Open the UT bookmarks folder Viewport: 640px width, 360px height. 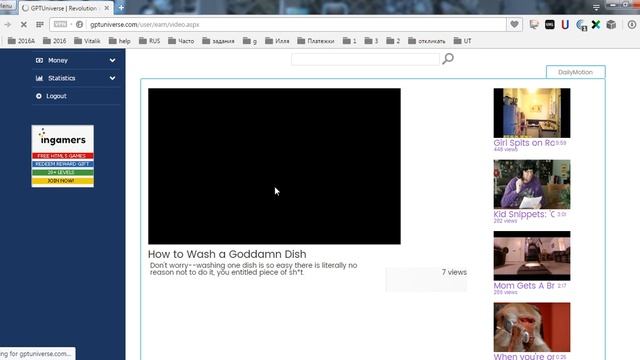click(x=462, y=41)
